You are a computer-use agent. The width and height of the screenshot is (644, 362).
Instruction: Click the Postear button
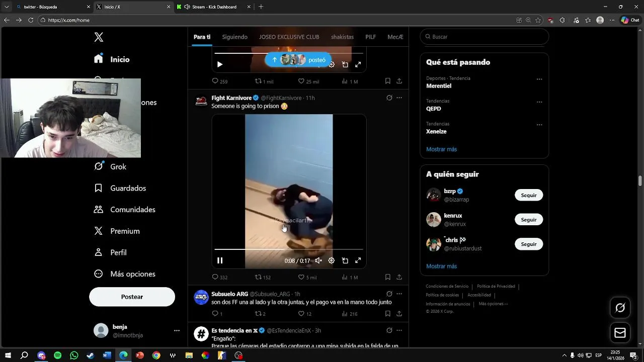[x=132, y=297]
